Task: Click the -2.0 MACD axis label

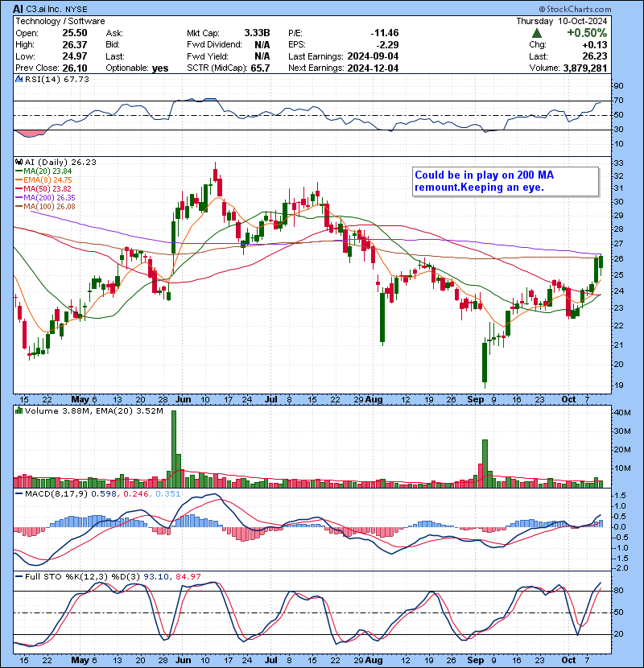Action: point(620,568)
